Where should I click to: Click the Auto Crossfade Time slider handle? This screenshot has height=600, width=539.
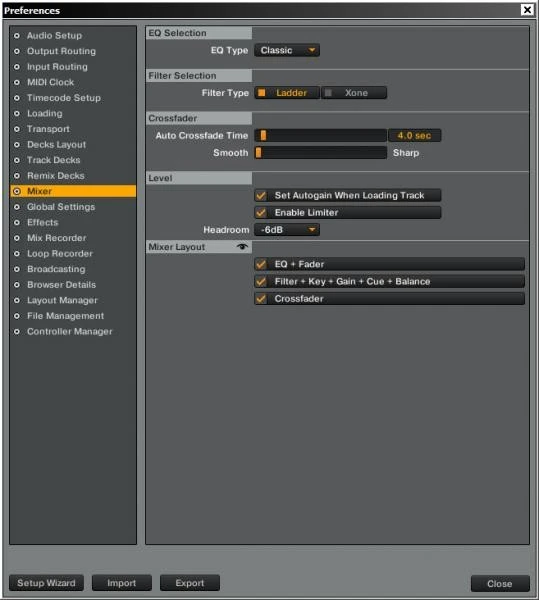point(263,135)
